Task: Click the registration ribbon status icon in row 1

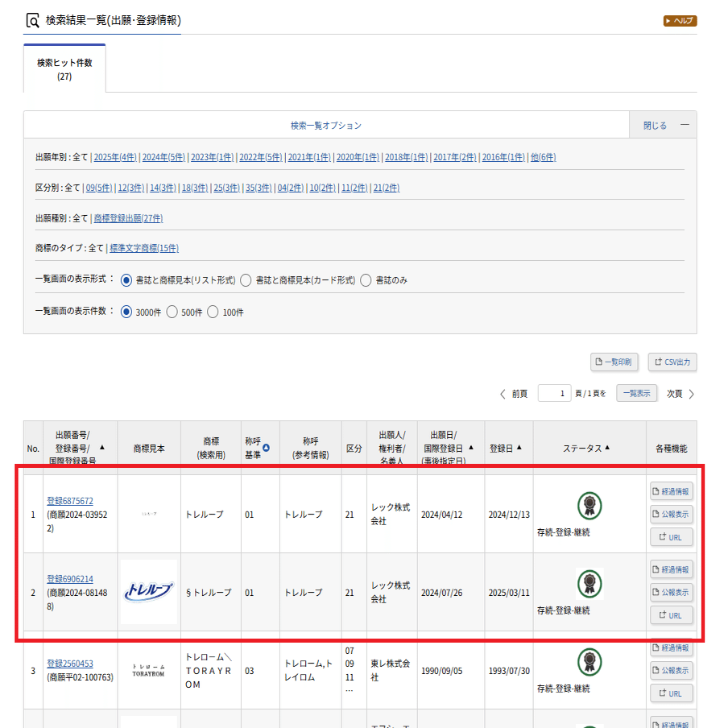Action: (x=589, y=506)
